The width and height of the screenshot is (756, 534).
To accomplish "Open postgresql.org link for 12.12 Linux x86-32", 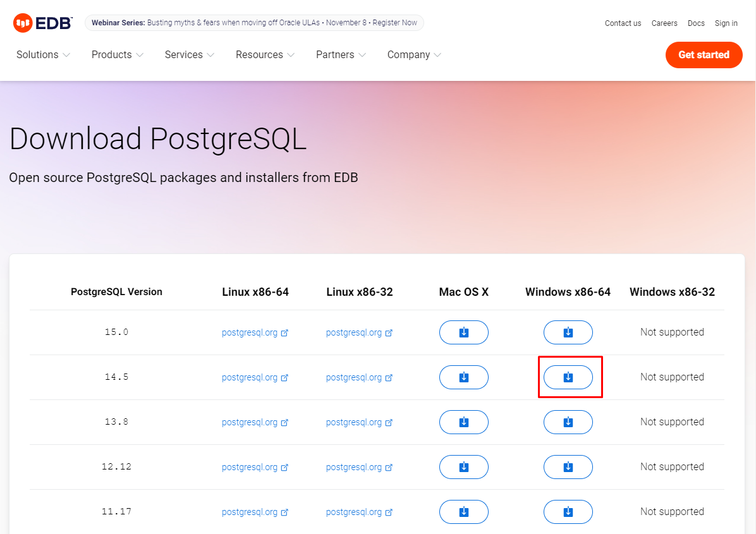I will click(359, 467).
